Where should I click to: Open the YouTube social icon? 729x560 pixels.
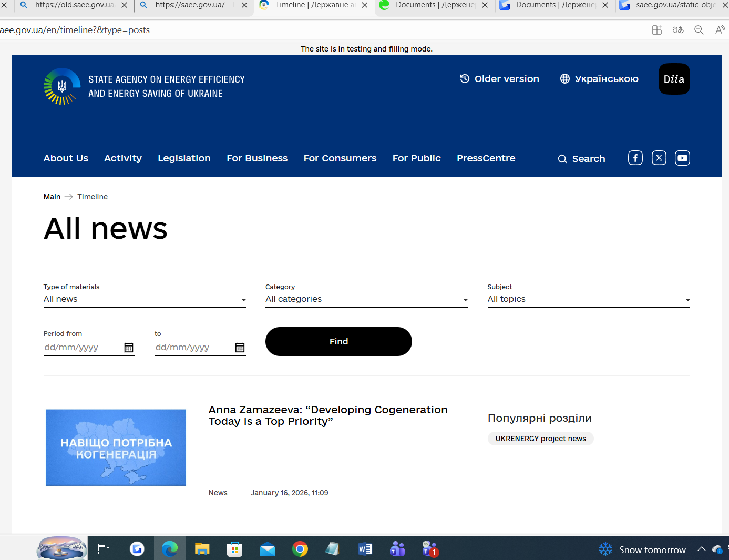tap(682, 158)
